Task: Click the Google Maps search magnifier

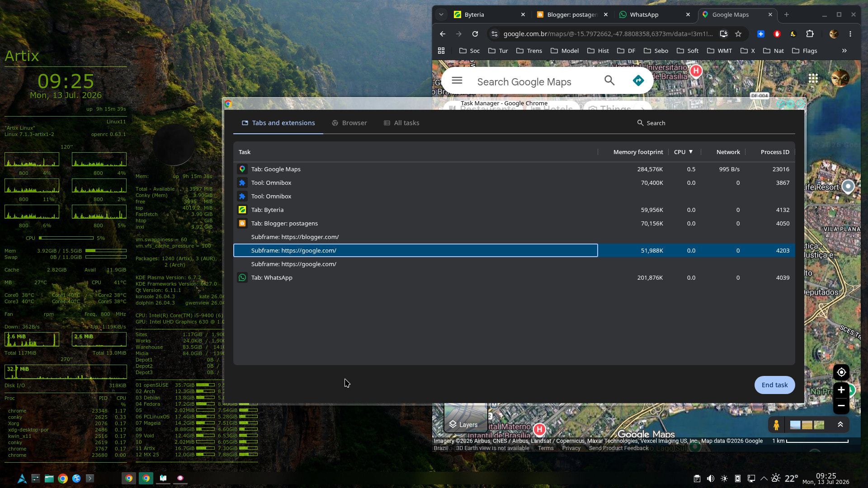Action: pos(609,80)
